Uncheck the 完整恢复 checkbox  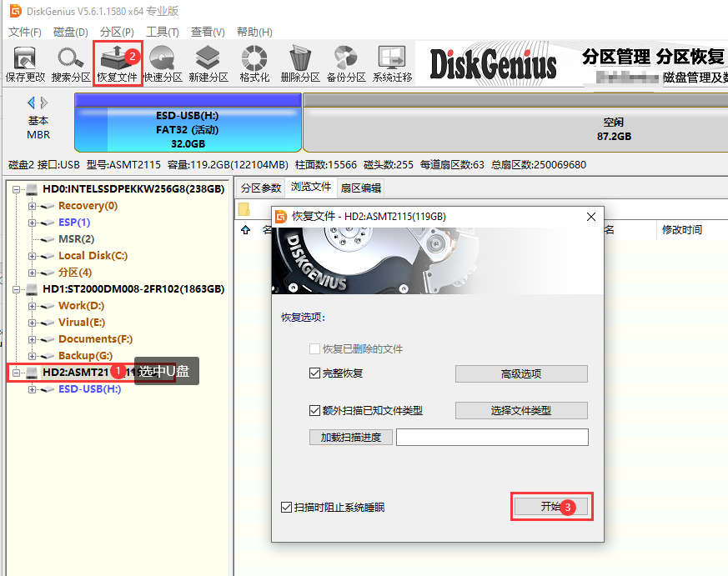tap(314, 373)
